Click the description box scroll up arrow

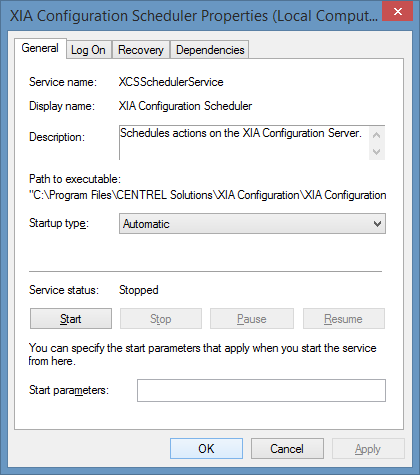pyautogui.click(x=377, y=135)
